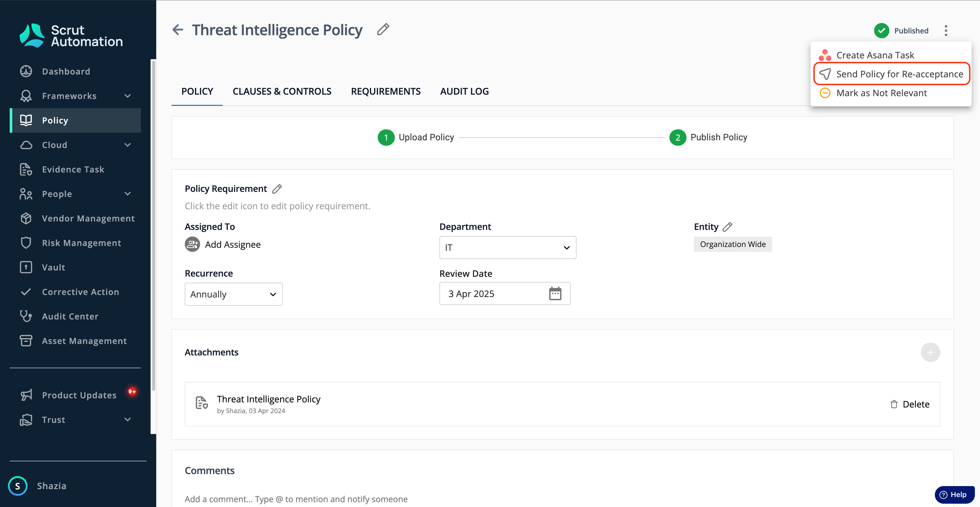This screenshot has height=507, width=980.
Task: Click the trash icon for the attachment
Action: pos(894,404)
